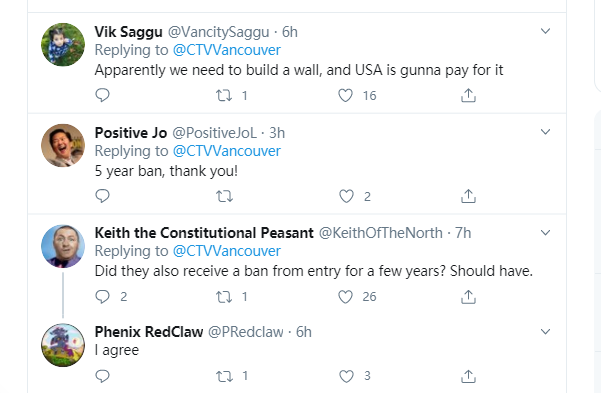View Positive Jo's profile picture
Viewport: 601px width, 393px height.
coord(63,145)
